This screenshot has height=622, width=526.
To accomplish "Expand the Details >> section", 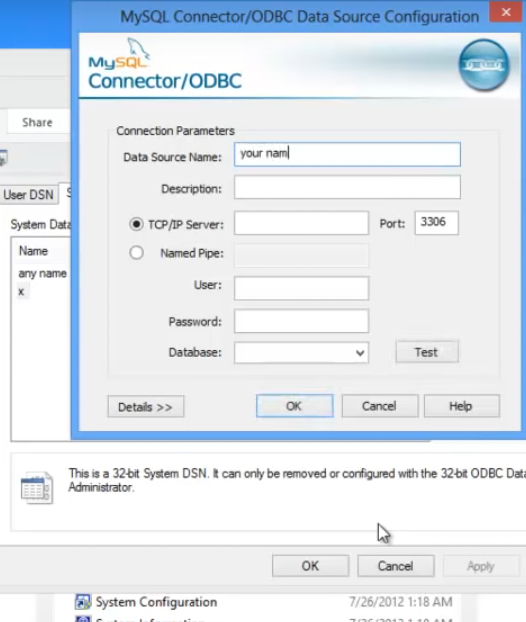I will pyautogui.click(x=146, y=407).
